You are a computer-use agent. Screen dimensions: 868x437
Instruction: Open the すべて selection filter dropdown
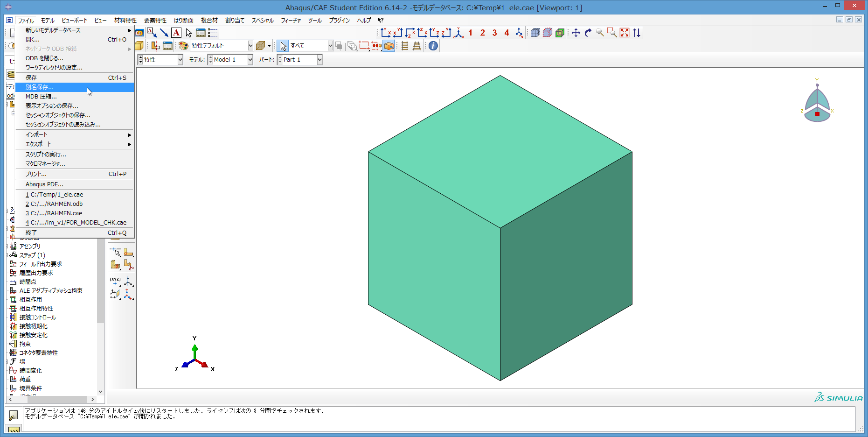[330, 46]
